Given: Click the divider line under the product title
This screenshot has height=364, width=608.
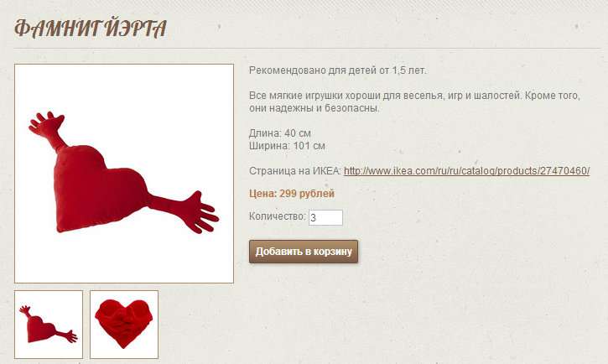Looking at the screenshot, I should coord(307,49).
